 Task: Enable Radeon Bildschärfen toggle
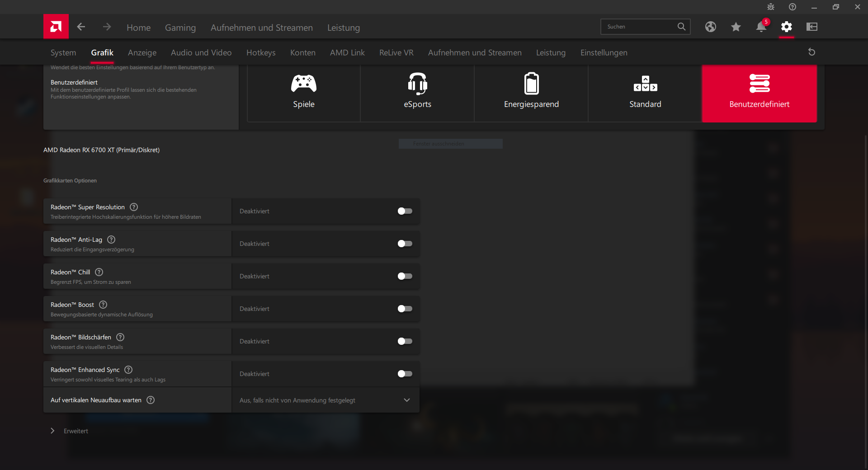pyautogui.click(x=405, y=341)
